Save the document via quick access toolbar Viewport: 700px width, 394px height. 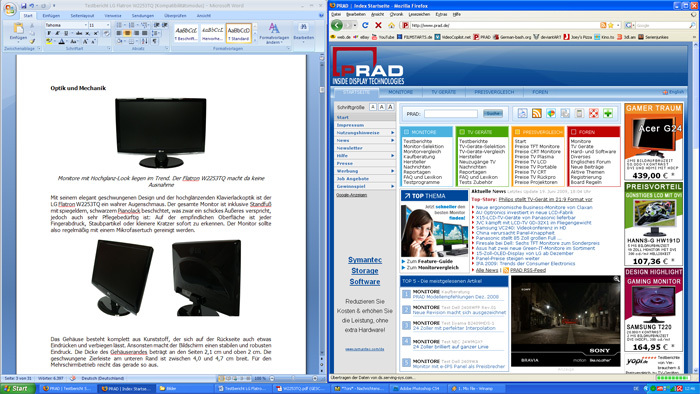click(x=24, y=6)
